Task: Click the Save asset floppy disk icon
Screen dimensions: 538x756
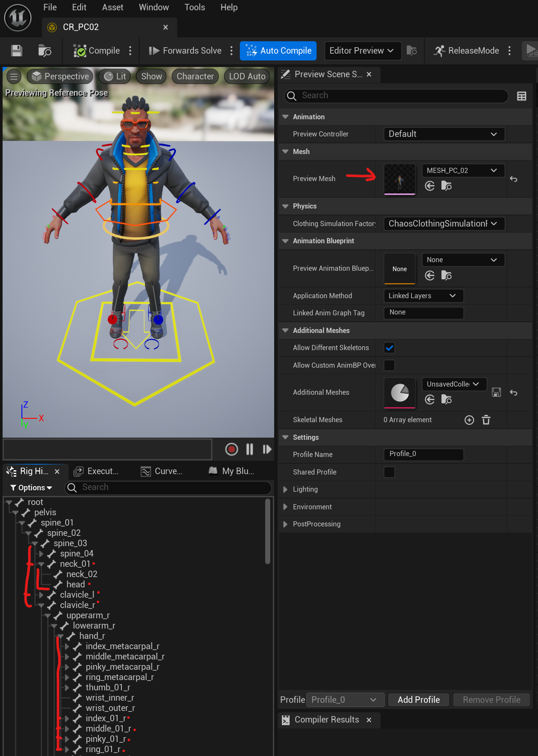Action: (17, 51)
